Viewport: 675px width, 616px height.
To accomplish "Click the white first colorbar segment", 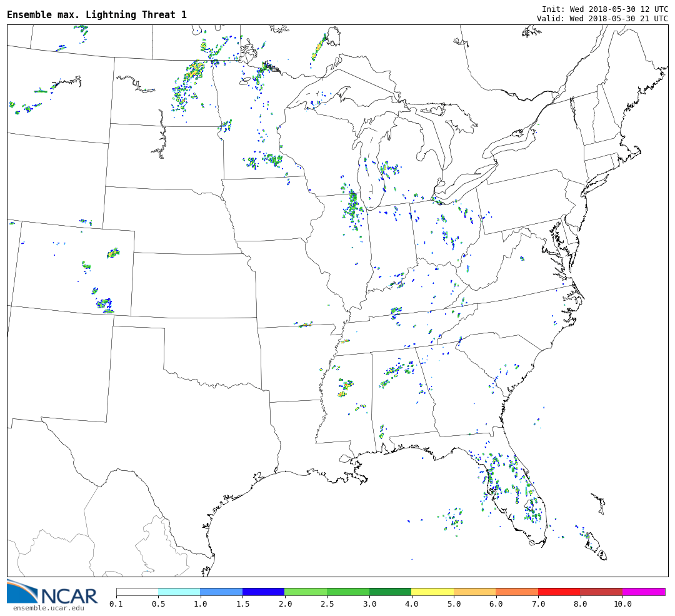I will point(137,592).
